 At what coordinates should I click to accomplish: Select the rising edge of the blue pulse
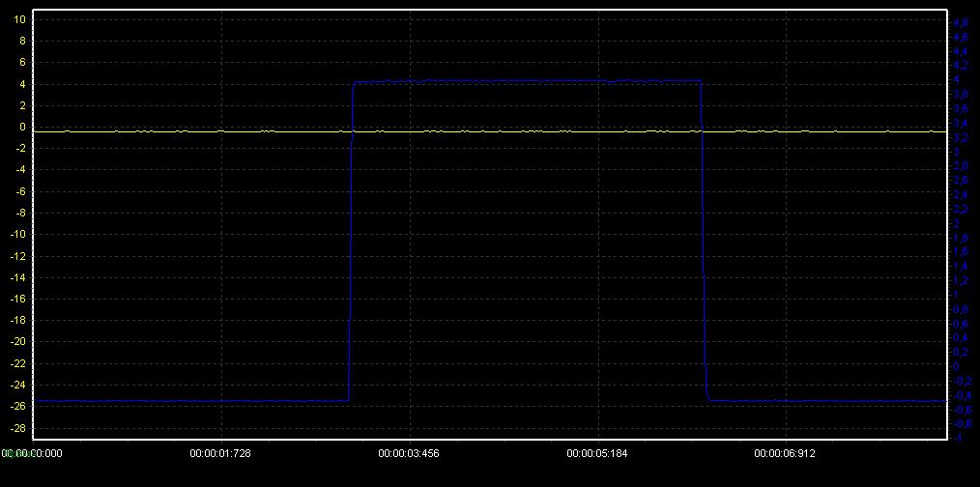point(350,242)
